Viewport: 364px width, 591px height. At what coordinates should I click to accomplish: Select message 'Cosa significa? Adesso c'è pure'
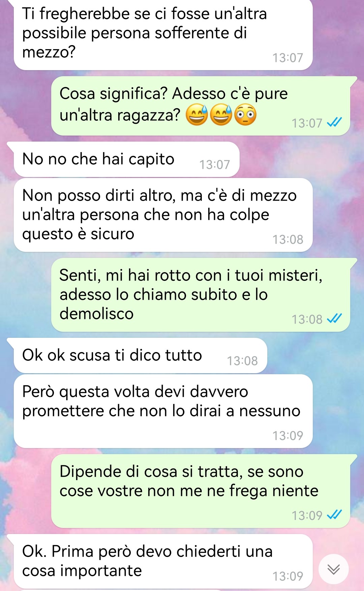(201, 106)
